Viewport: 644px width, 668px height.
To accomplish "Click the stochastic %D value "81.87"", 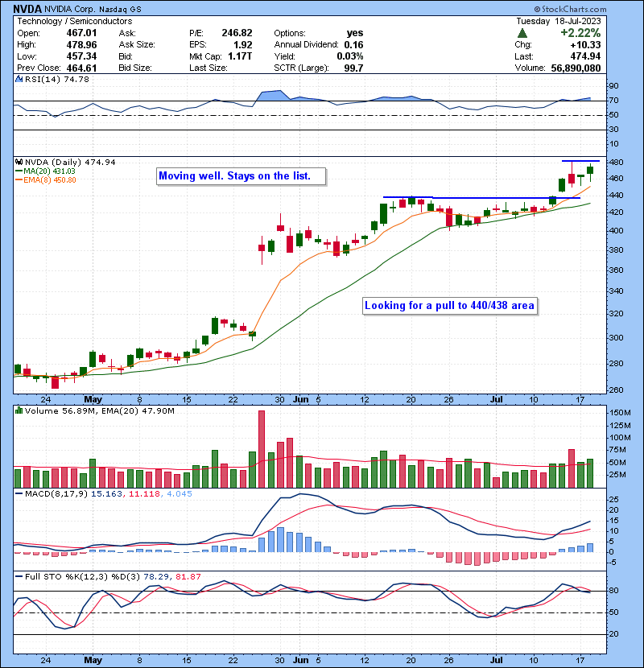I will pyautogui.click(x=188, y=576).
